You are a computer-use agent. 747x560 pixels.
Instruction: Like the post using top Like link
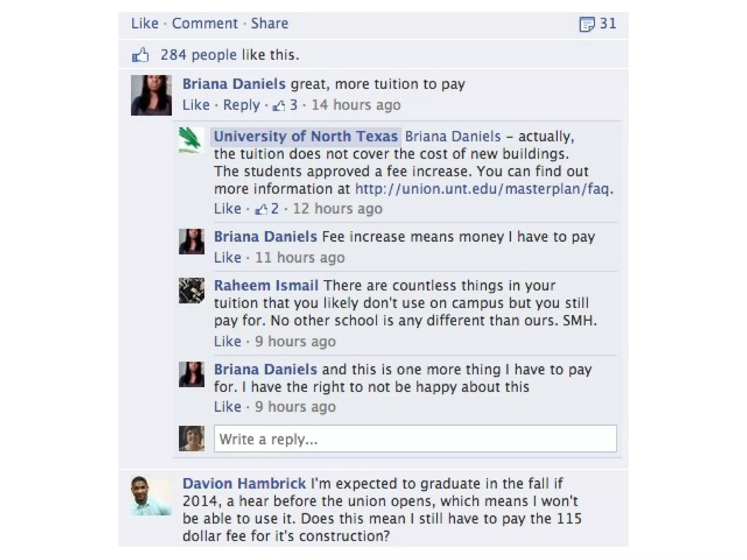(x=145, y=24)
